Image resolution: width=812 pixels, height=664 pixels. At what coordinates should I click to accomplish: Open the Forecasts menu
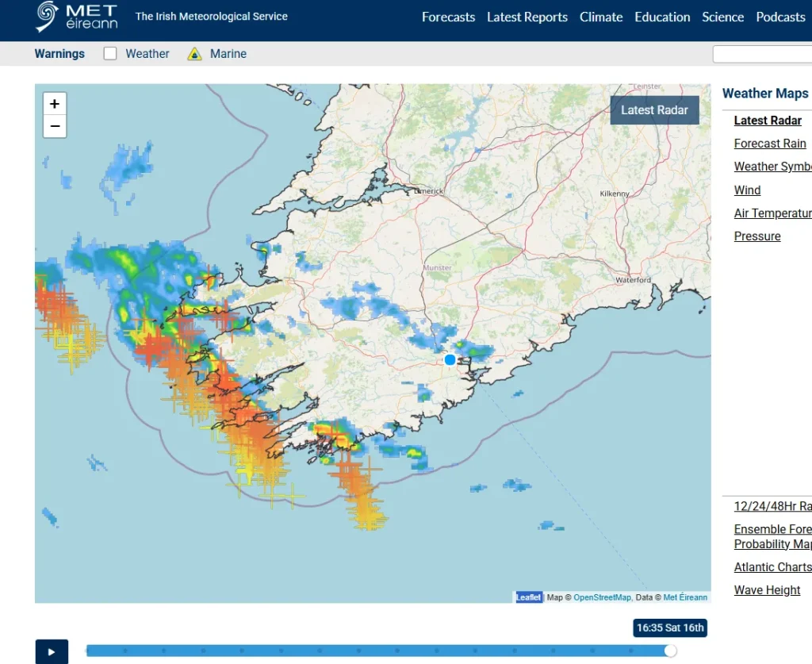[448, 17]
